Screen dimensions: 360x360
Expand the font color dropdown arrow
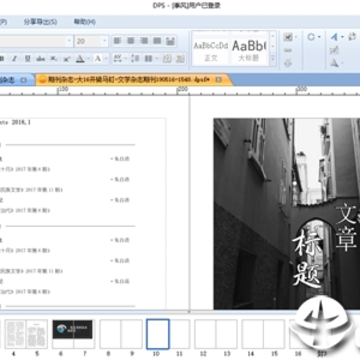coord(88,59)
